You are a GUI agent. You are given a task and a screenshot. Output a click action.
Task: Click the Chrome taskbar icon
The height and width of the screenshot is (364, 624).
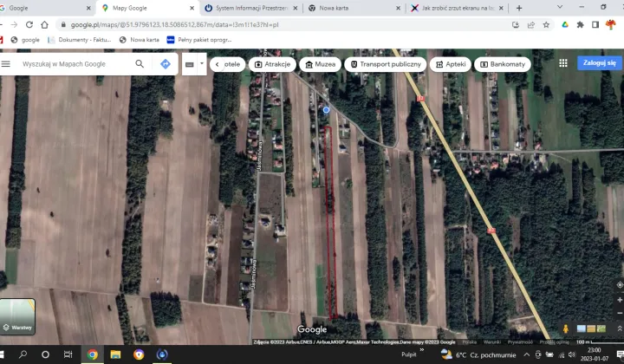[x=93, y=354]
